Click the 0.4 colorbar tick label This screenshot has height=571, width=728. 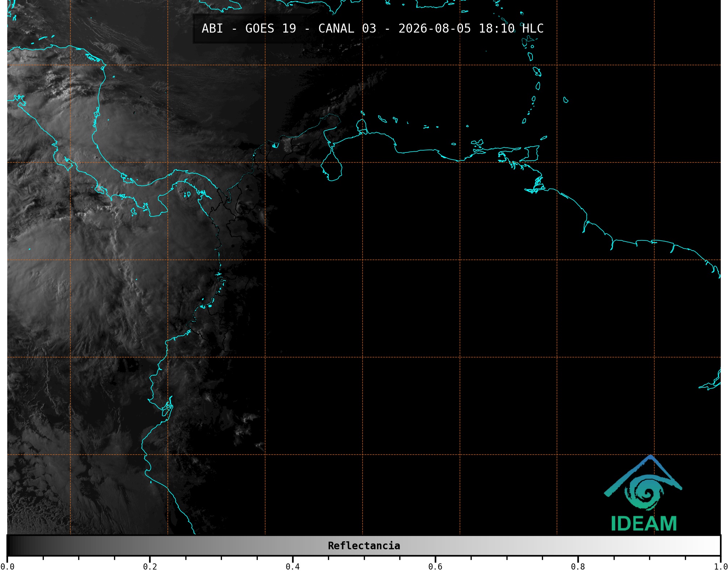[293, 566]
